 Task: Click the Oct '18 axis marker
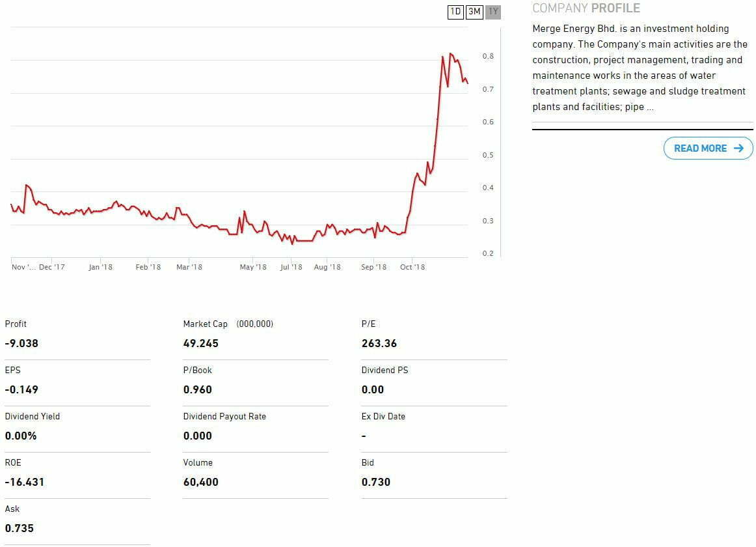pos(412,267)
